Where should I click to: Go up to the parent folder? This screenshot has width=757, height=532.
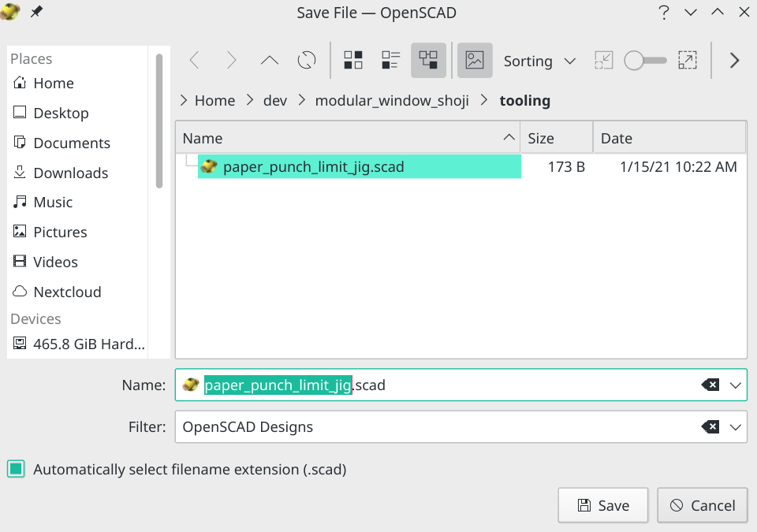pyautogui.click(x=269, y=60)
